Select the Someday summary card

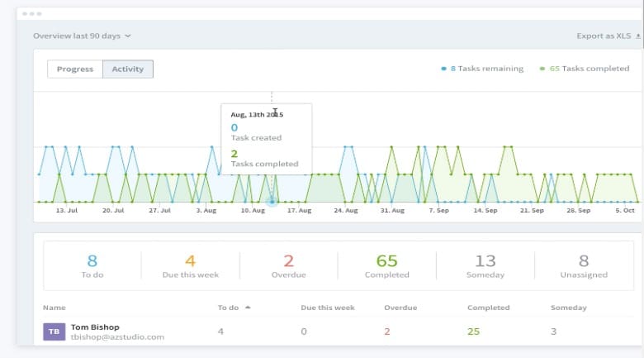pyautogui.click(x=485, y=266)
